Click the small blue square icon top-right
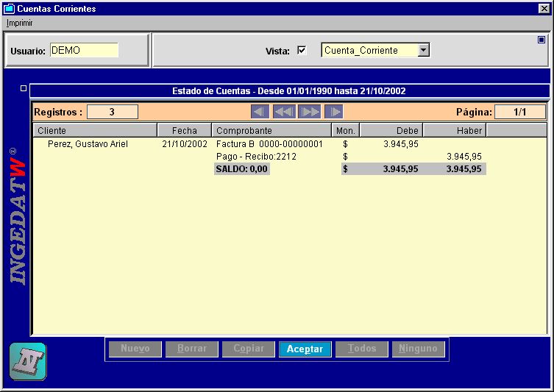This screenshot has height=392, width=554. tap(541, 40)
